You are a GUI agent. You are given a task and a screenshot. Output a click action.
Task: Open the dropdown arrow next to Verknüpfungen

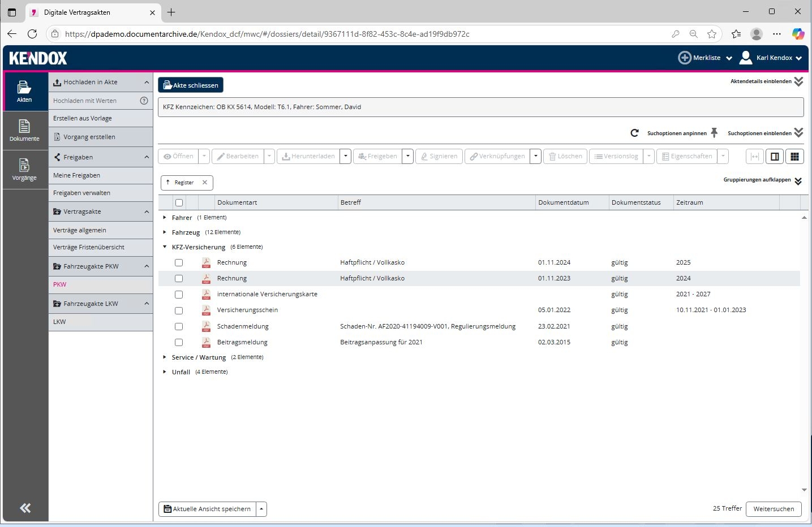tap(535, 157)
